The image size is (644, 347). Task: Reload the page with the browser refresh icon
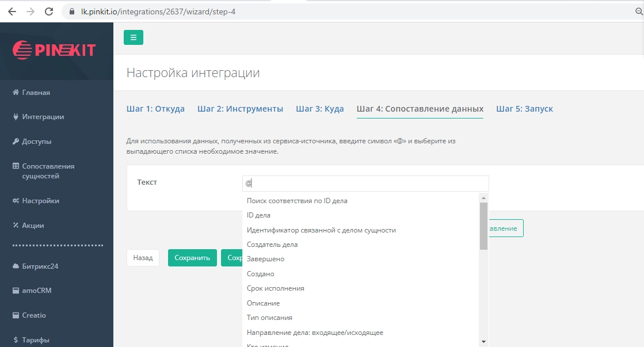[x=49, y=12]
